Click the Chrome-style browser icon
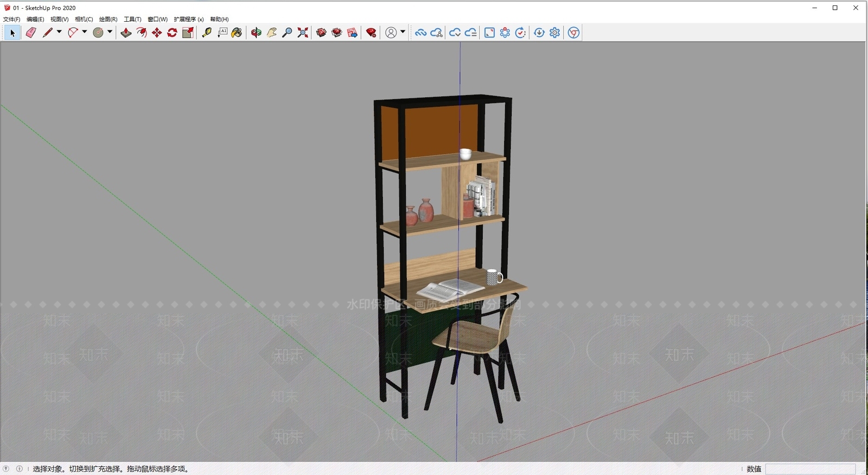Image resolution: width=868 pixels, height=475 pixels. [x=573, y=33]
